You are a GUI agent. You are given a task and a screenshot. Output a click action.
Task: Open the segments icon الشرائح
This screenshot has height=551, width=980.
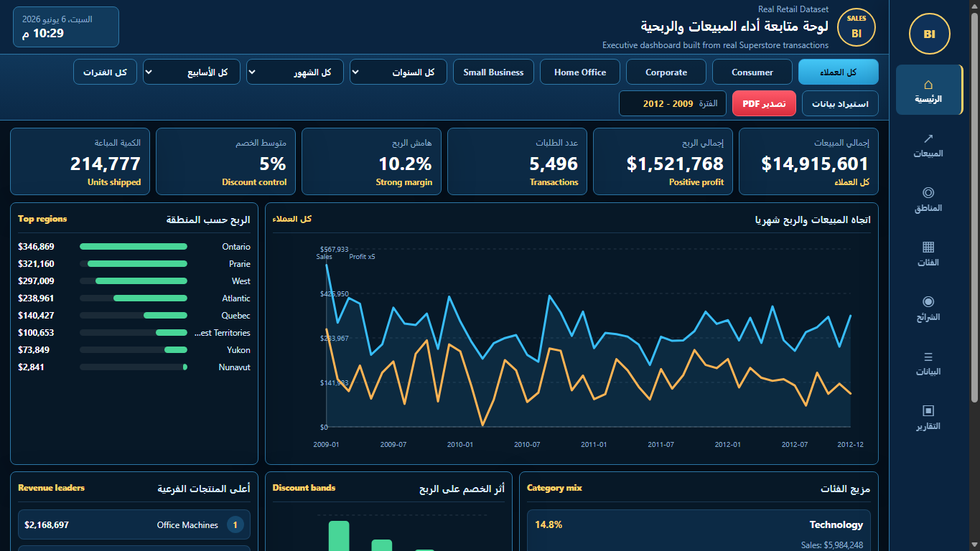[x=928, y=308]
